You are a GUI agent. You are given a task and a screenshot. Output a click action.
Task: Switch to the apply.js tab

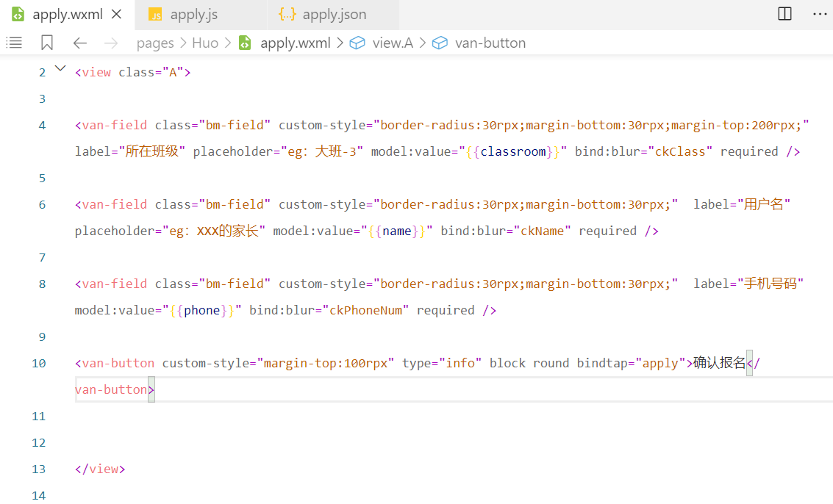193,15
